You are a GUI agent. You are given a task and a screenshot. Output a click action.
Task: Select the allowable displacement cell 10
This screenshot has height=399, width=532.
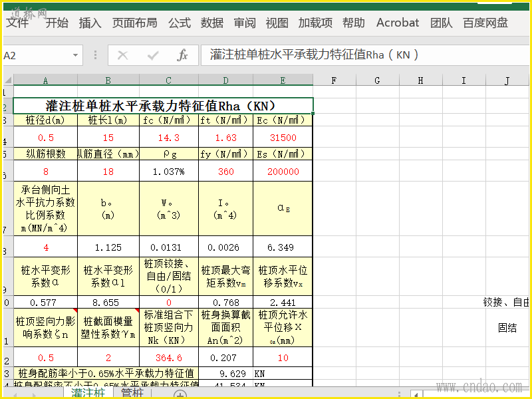(283, 357)
